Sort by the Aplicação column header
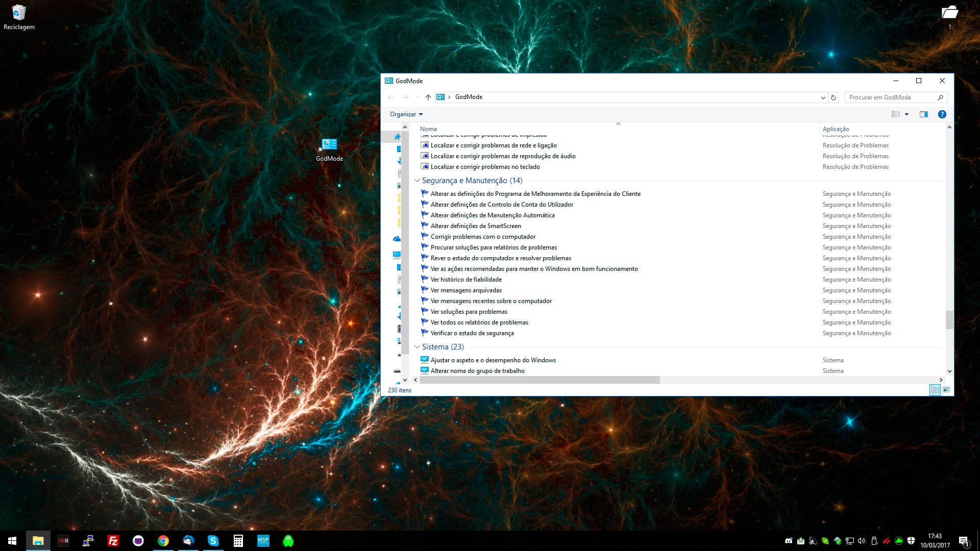The image size is (980, 551). [x=836, y=129]
